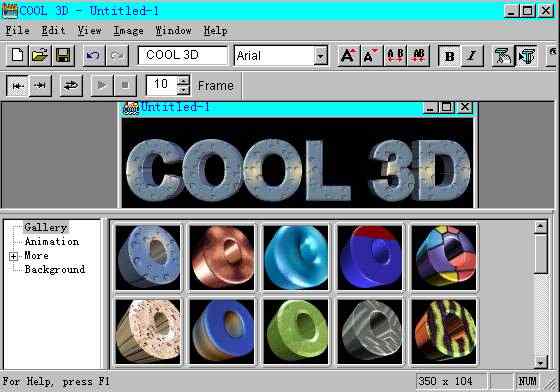Select More in the tree panel
This screenshot has height=392, width=560.
(x=36, y=256)
